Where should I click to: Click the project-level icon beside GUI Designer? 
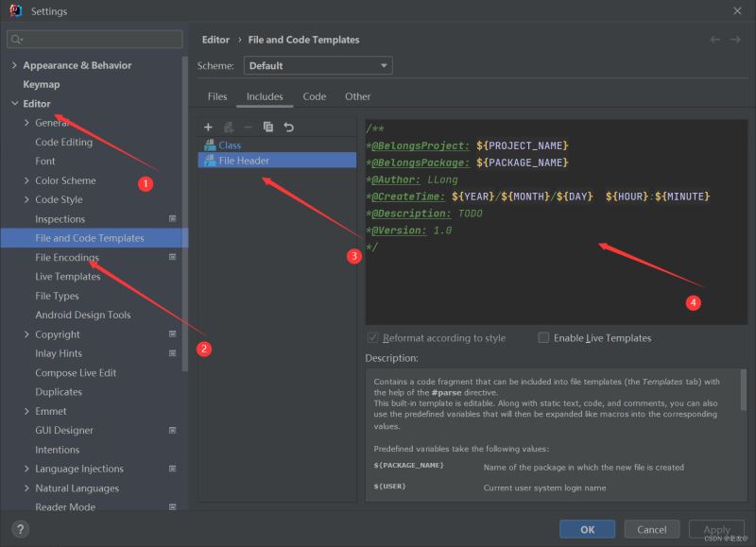click(172, 430)
